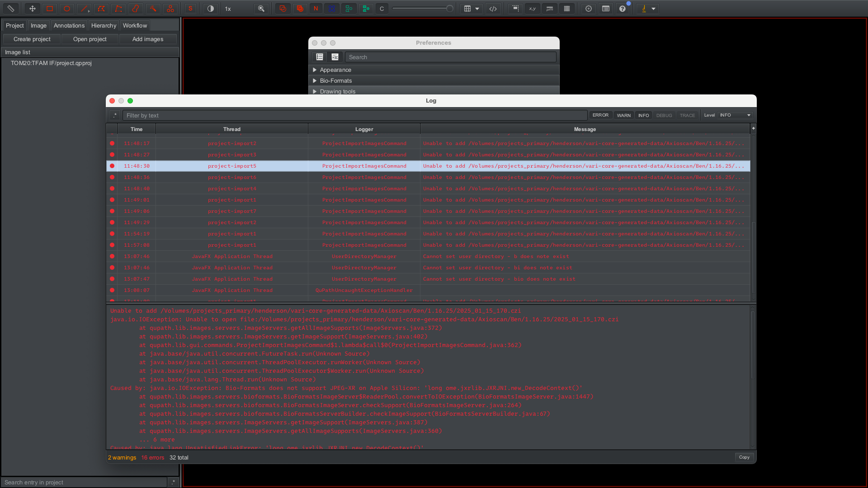Open the Annotations tab

tap(69, 25)
